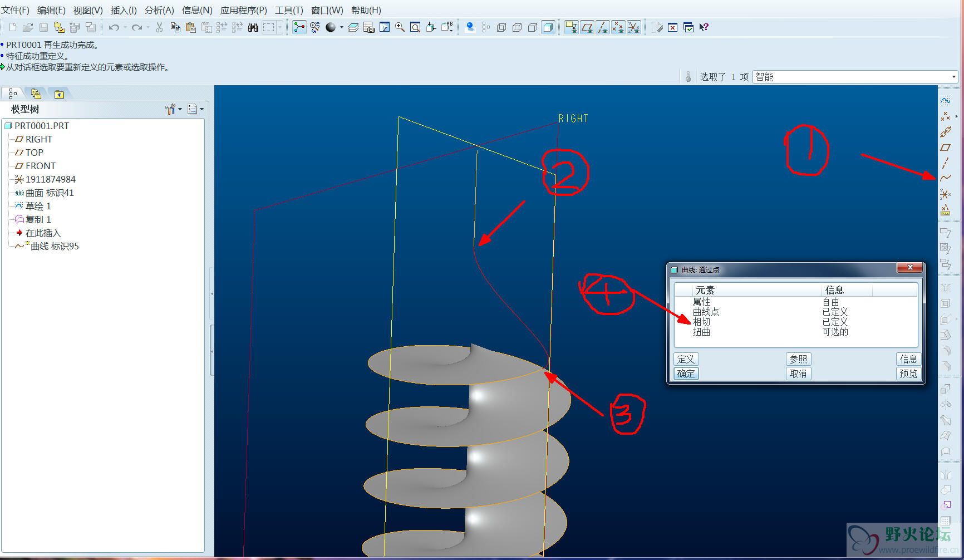
Task: Click the Undo arrow in toolbar
Action: click(114, 27)
